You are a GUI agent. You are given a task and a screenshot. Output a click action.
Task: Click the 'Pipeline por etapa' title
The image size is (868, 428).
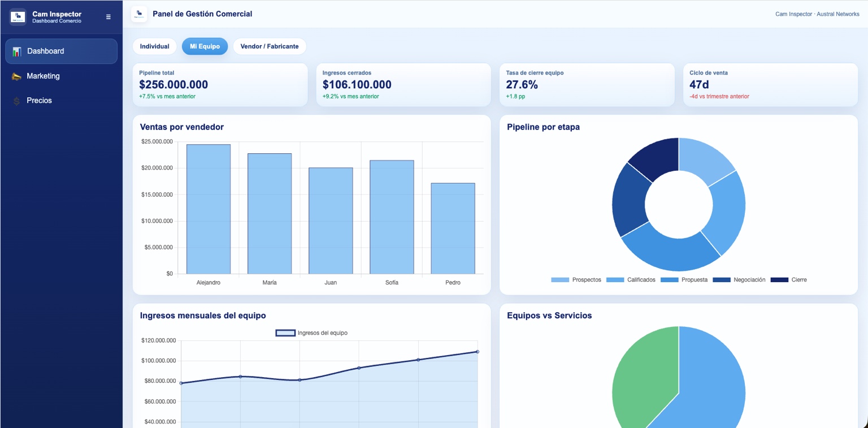[x=543, y=127]
